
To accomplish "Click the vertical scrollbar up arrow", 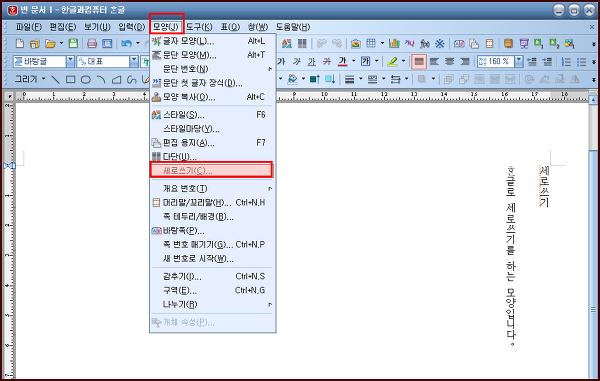I will coord(593,100).
